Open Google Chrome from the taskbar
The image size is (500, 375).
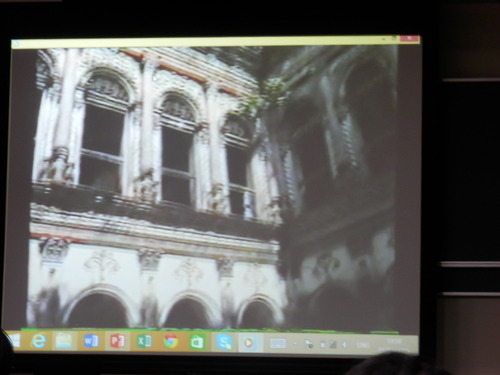(170, 342)
